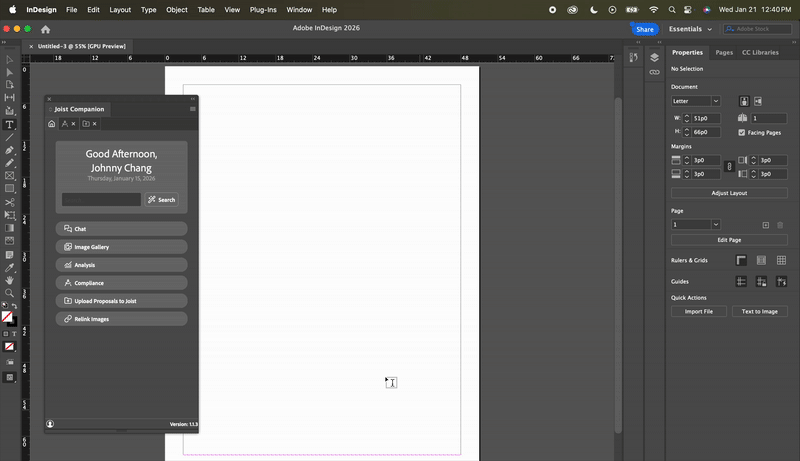
Task: Click the bottom margin stepper arrows
Action: (x=687, y=174)
